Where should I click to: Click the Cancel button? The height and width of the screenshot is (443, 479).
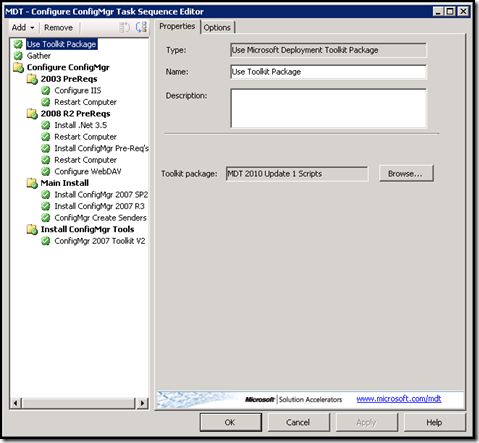(298, 422)
